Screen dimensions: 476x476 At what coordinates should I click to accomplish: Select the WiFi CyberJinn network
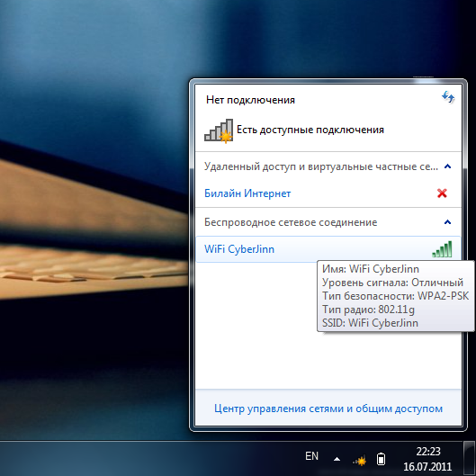[x=328, y=249]
